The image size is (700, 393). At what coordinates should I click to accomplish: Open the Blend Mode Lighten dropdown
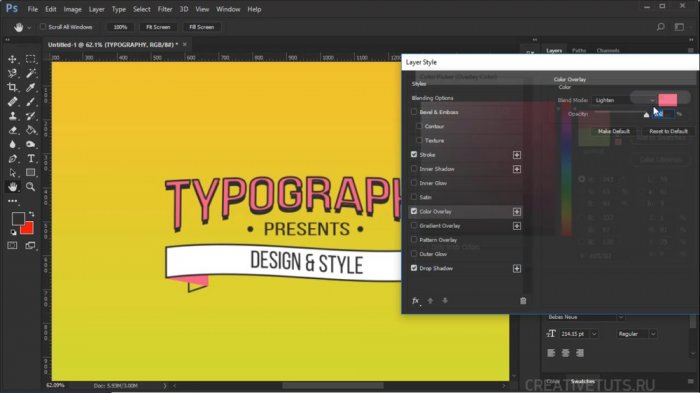pyautogui.click(x=625, y=100)
